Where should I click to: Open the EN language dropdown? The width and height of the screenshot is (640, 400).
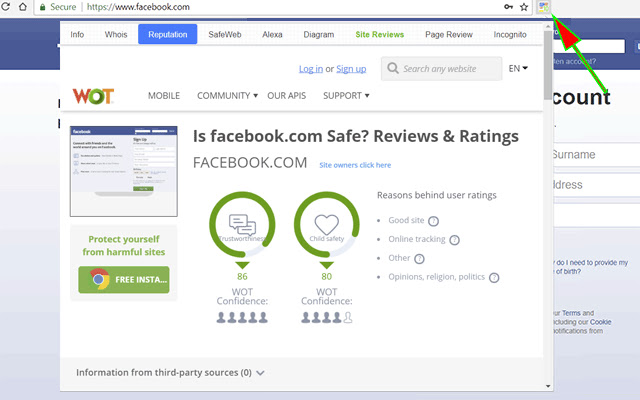click(x=518, y=68)
